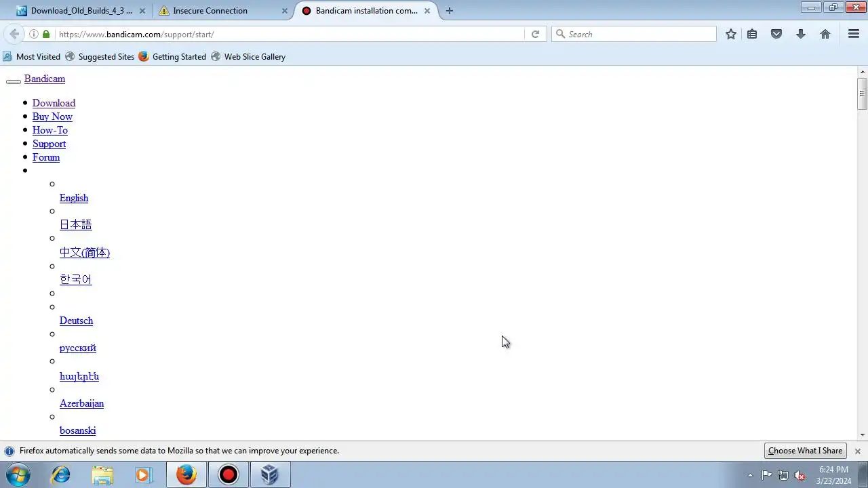Click the URL address field
The image size is (868, 488).
pos(290,34)
